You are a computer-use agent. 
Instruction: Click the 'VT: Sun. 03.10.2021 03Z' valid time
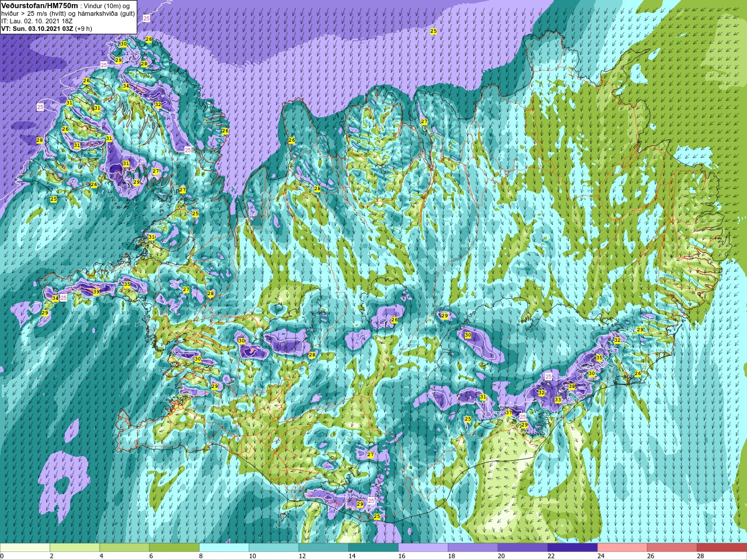pos(37,28)
